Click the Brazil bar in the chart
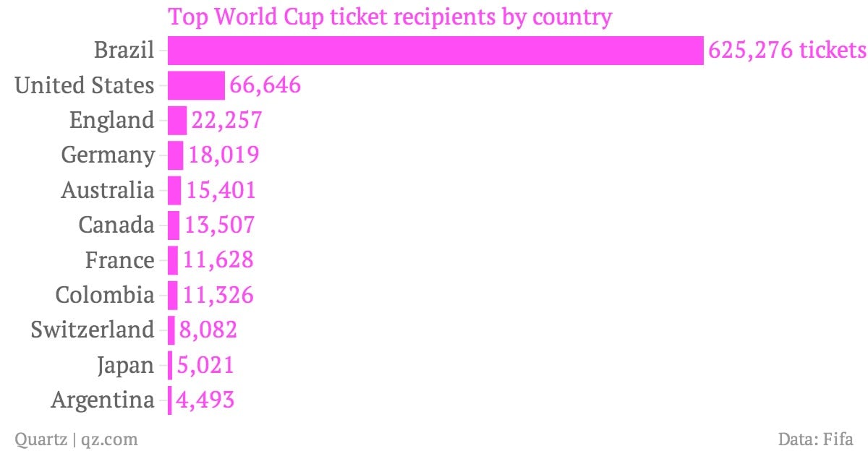This screenshot has height=451, width=868. (435, 51)
